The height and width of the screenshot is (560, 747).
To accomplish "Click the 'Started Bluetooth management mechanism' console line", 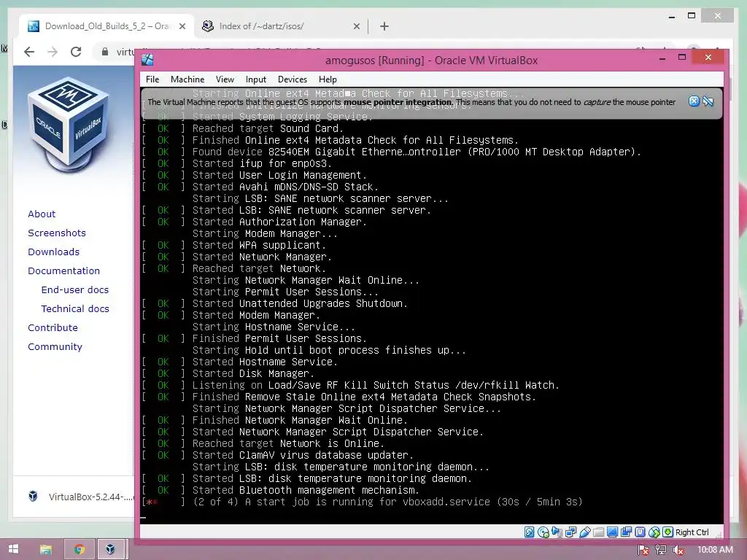I will [x=281, y=490].
